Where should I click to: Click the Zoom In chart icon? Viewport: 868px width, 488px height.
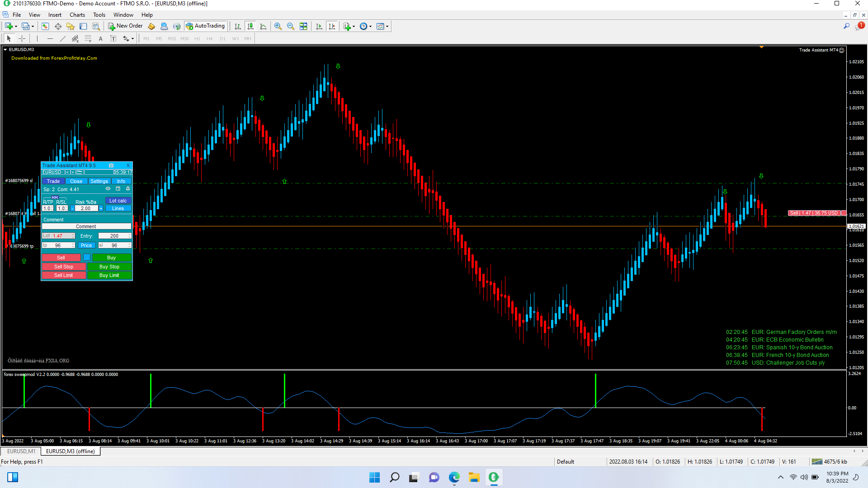278,26
